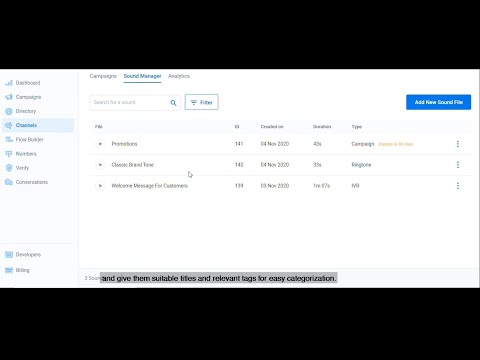
Task: Select the Sound Manager tab
Action: click(x=142, y=76)
